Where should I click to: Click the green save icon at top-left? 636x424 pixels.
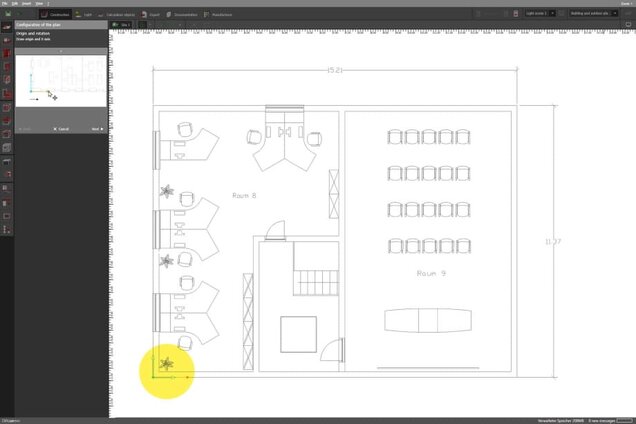coord(7,16)
